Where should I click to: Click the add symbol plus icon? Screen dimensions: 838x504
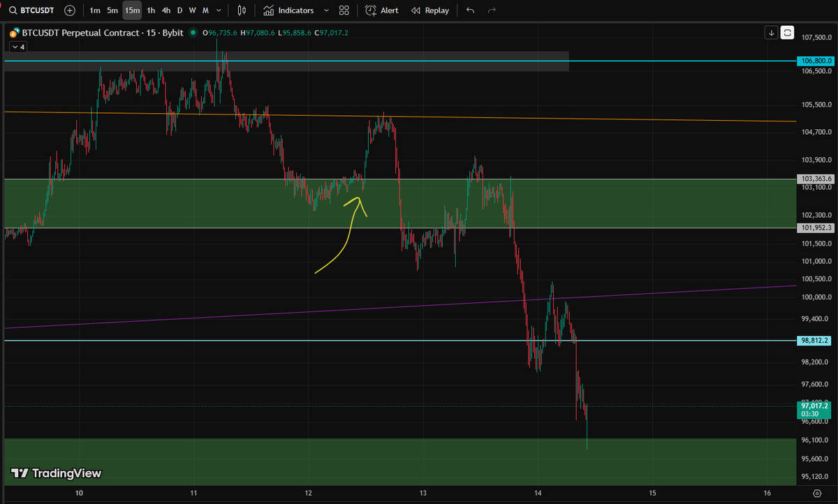70,10
